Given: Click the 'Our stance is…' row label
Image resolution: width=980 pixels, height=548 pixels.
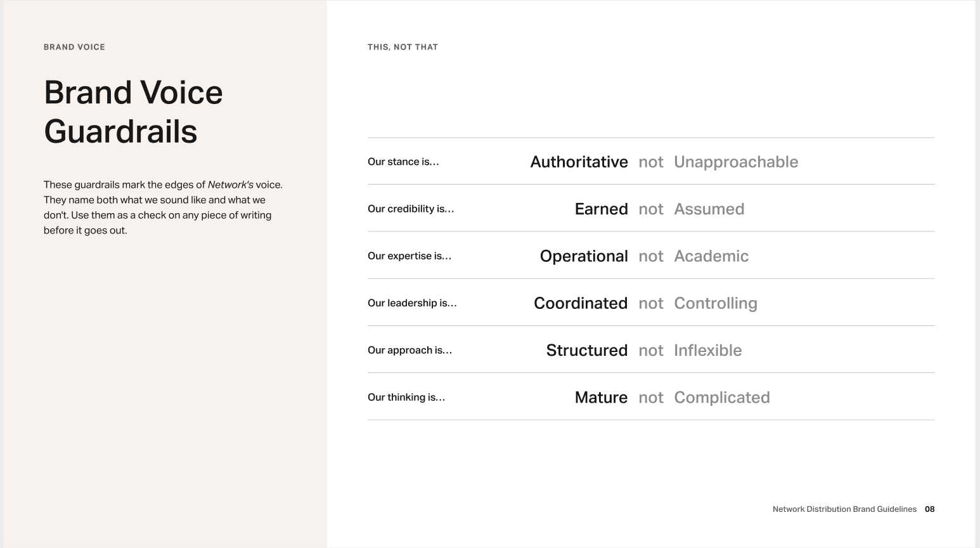Looking at the screenshot, I should point(403,162).
